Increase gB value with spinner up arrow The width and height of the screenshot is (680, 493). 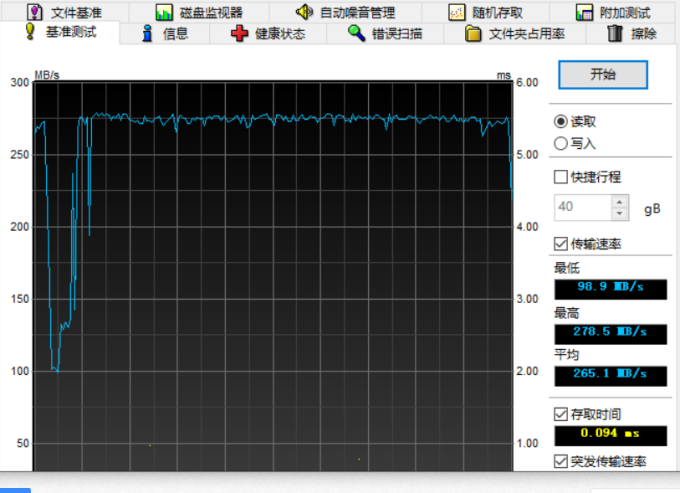[x=619, y=202]
